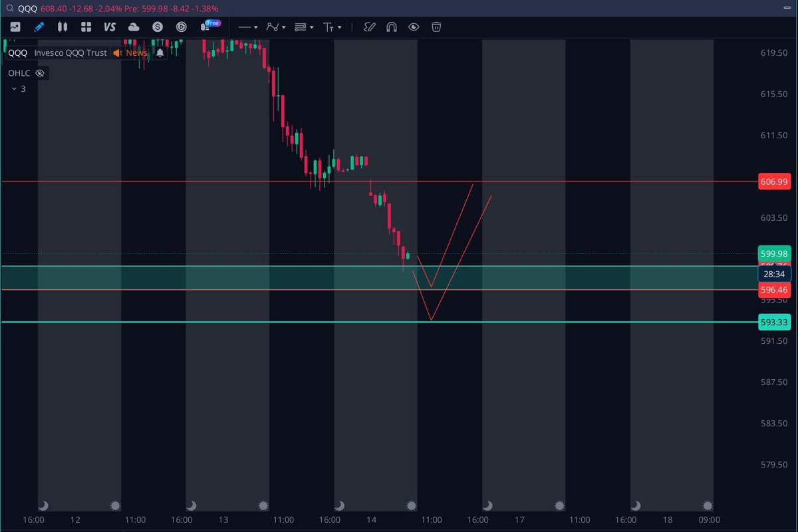Click the circular replay icon

click(182, 27)
